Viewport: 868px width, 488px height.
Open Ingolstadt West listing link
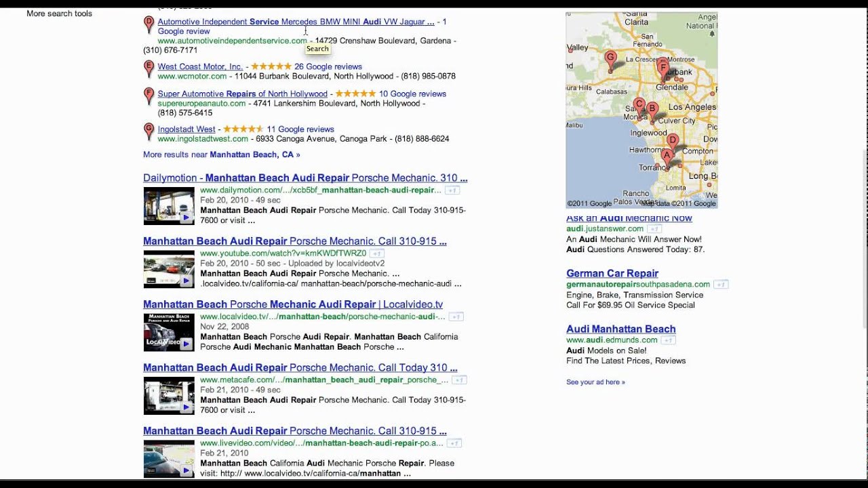coord(186,129)
